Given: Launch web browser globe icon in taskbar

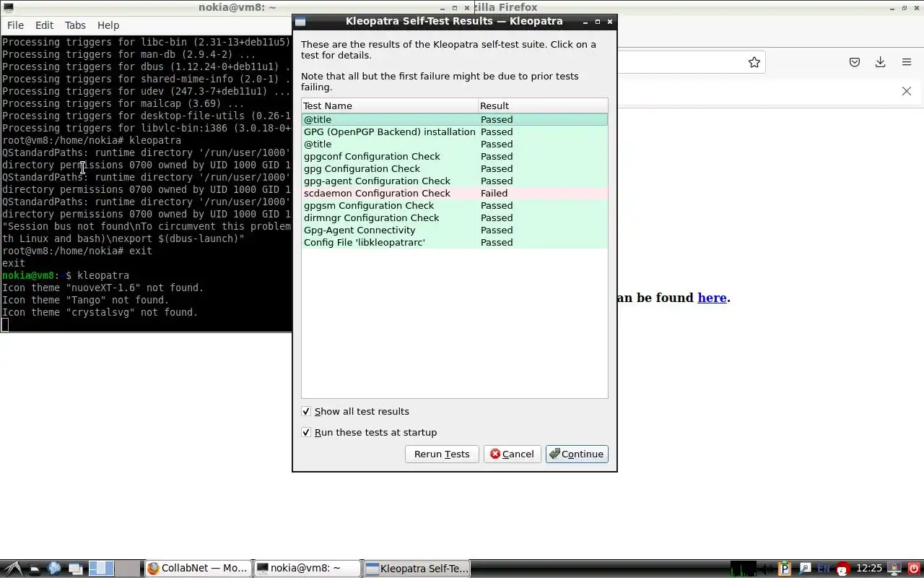Looking at the screenshot, I should (54, 569).
